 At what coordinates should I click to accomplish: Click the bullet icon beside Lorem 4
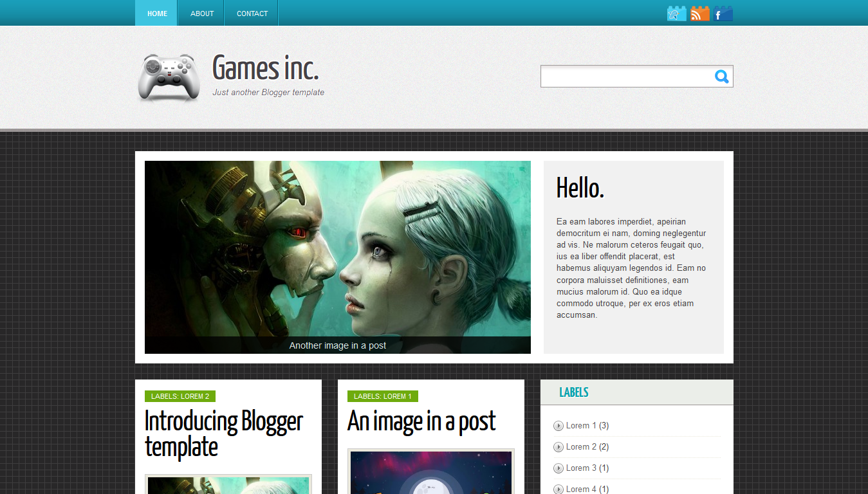[558, 489]
